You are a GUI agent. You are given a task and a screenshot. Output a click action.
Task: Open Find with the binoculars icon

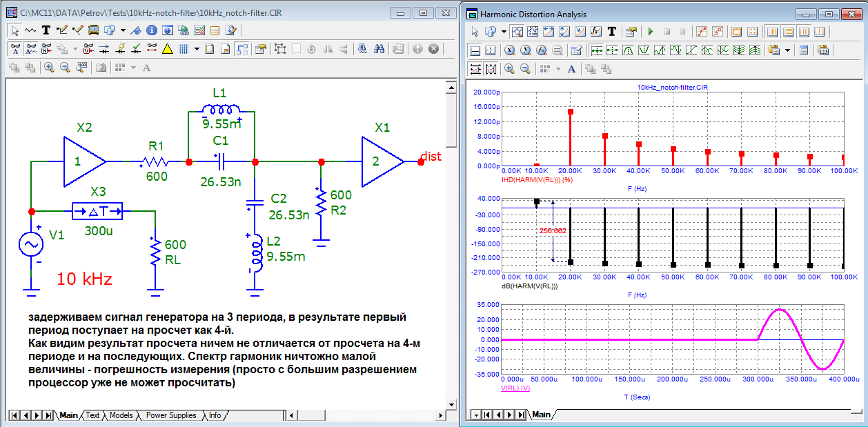tap(379, 49)
